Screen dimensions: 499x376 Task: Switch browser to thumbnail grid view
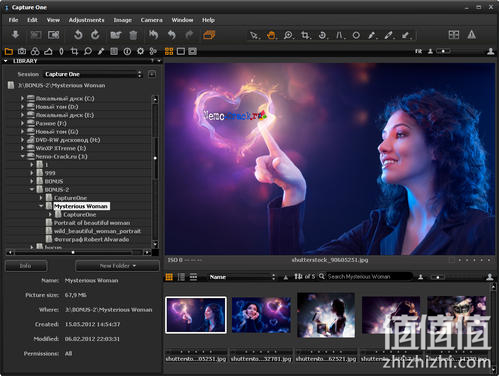169,277
